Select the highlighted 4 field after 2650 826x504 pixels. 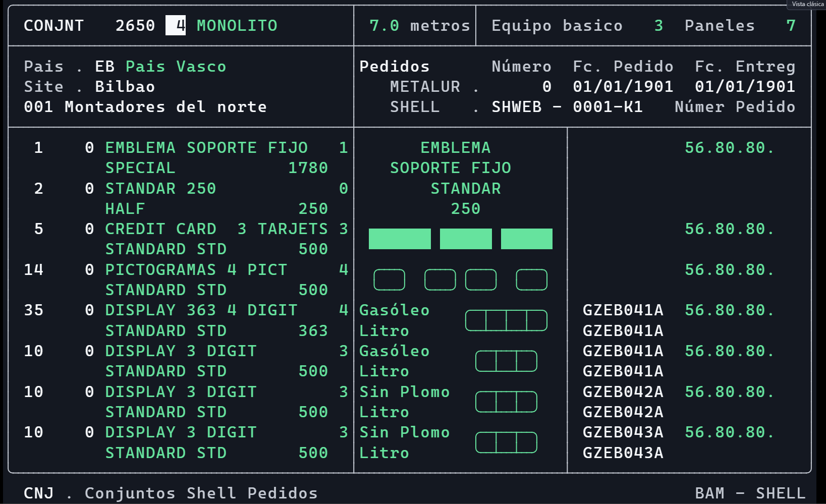[176, 25]
